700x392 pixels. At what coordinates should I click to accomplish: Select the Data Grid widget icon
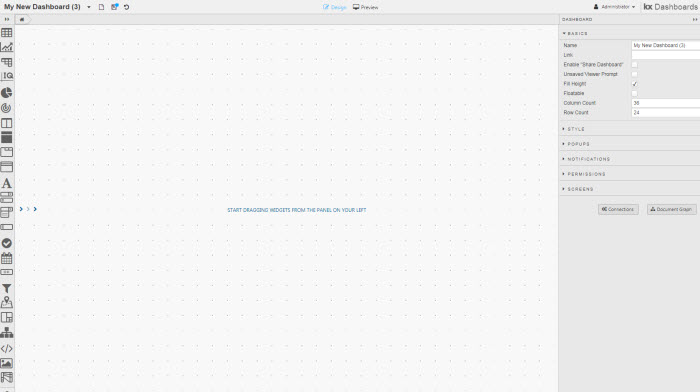[7, 33]
